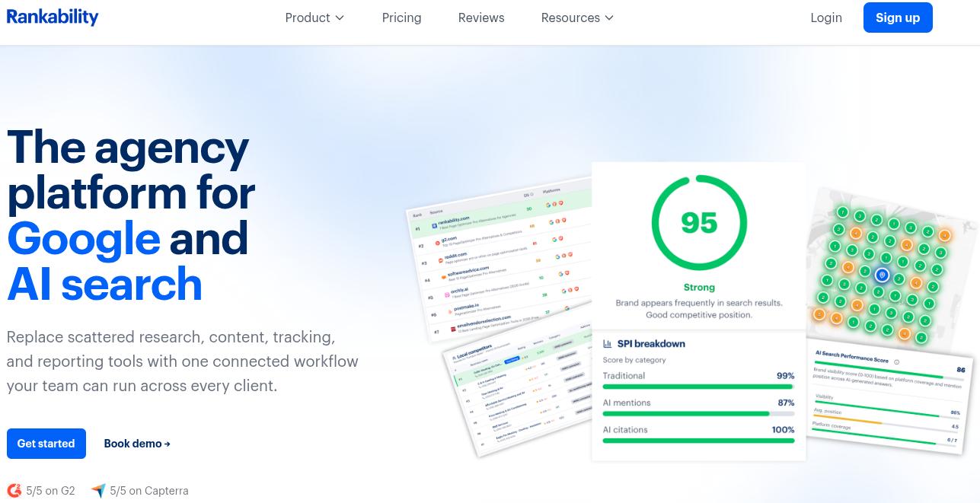Click the Rankability logo in the navigation bar
The height and width of the screenshot is (503, 980).
pos(53,17)
